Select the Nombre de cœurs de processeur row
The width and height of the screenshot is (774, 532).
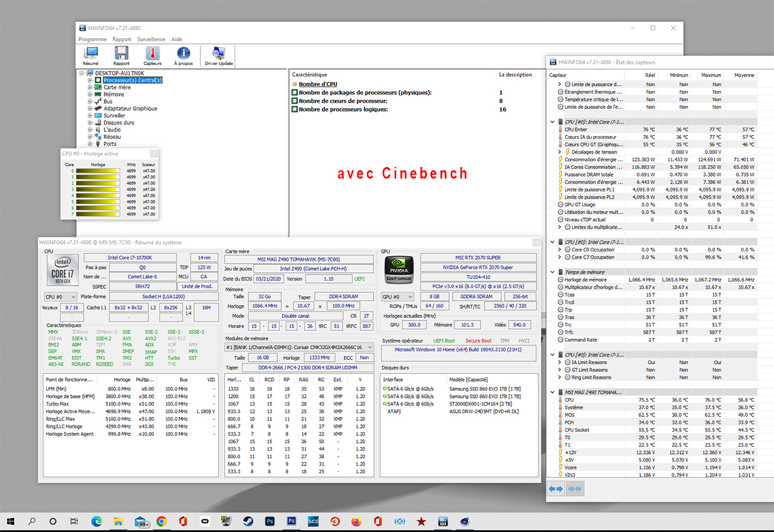(x=342, y=101)
